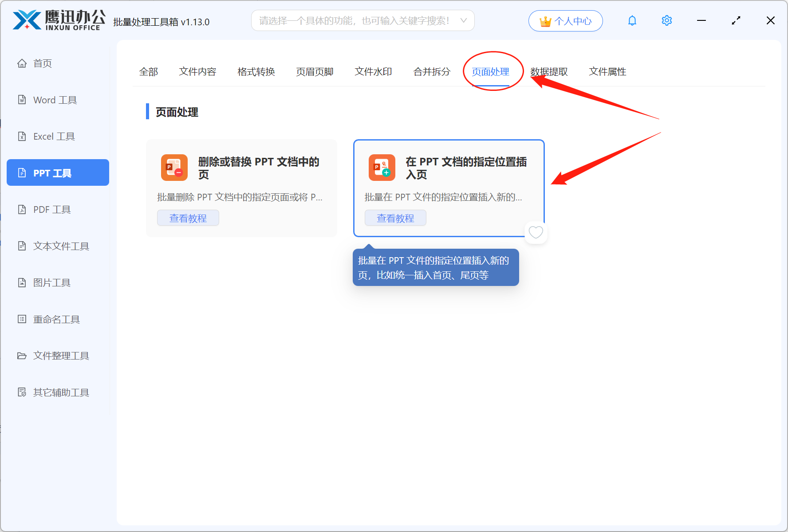The image size is (788, 532).
Task: Go to Home in the sidebar
Action: point(42,63)
